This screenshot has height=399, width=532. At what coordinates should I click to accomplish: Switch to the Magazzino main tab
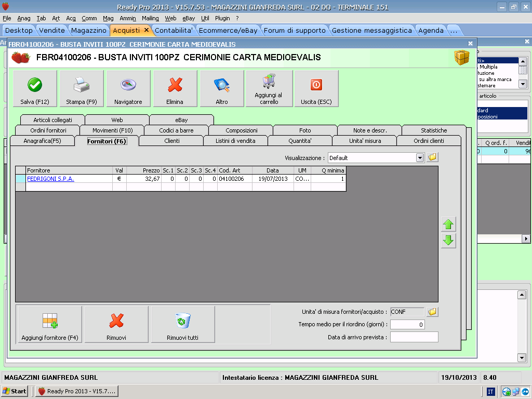[x=88, y=31]
